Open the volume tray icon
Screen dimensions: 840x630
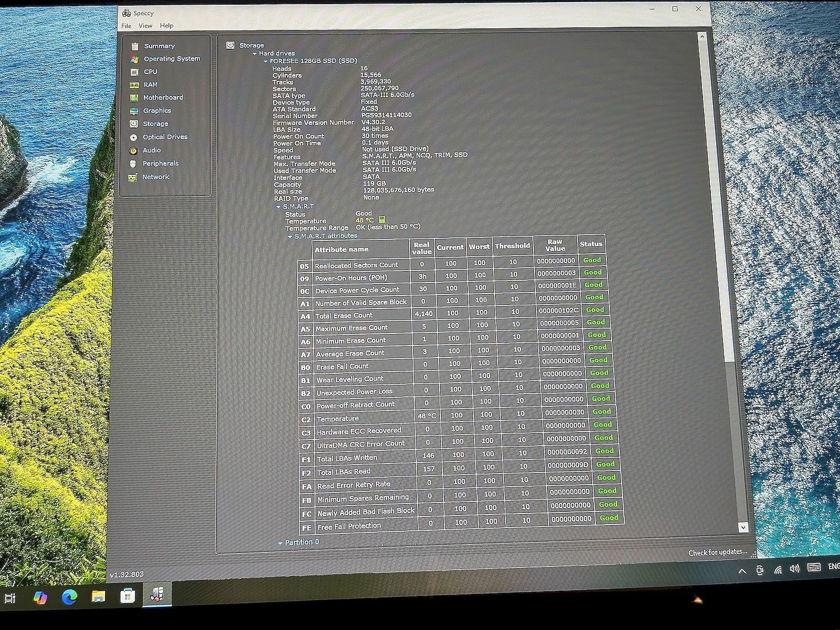795,569
